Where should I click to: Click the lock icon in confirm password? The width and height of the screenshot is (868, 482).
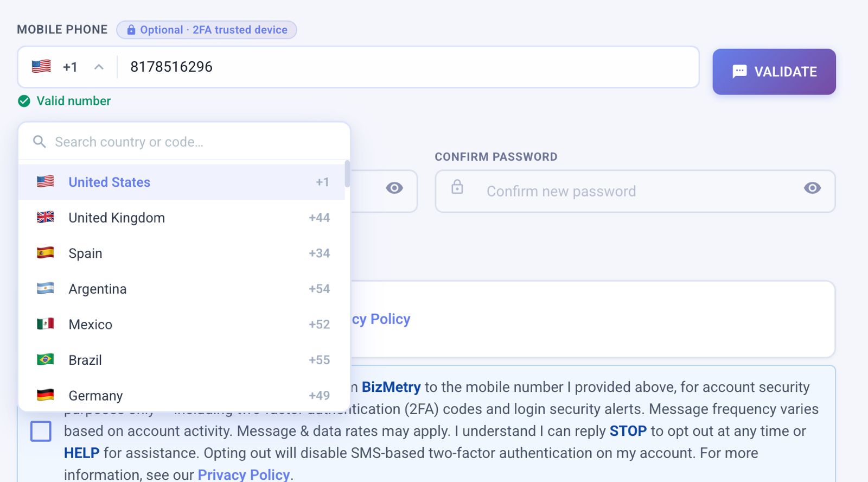coord(457,187)
